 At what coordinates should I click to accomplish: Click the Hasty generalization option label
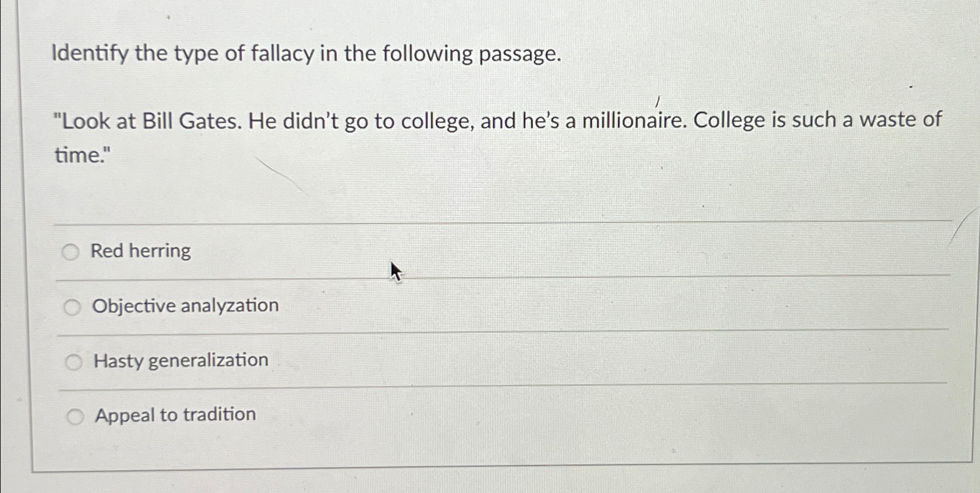pos(180,360)
